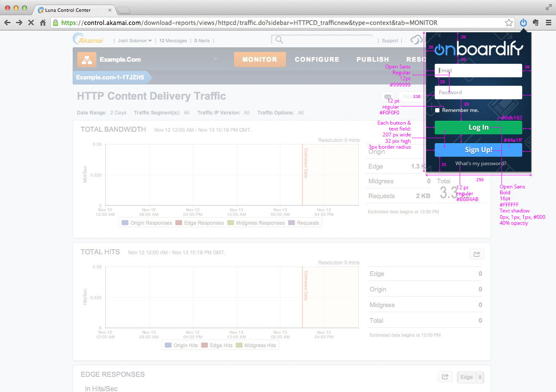This screenshot has width=556, height=392.
Task: Click 'TOTAL HITS' section title
Action: tap(100, 252)
